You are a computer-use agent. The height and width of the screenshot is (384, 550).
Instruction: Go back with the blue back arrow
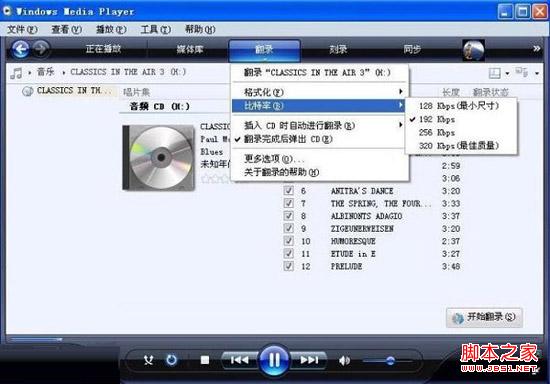pyautogui.click(x=20, y=49)
